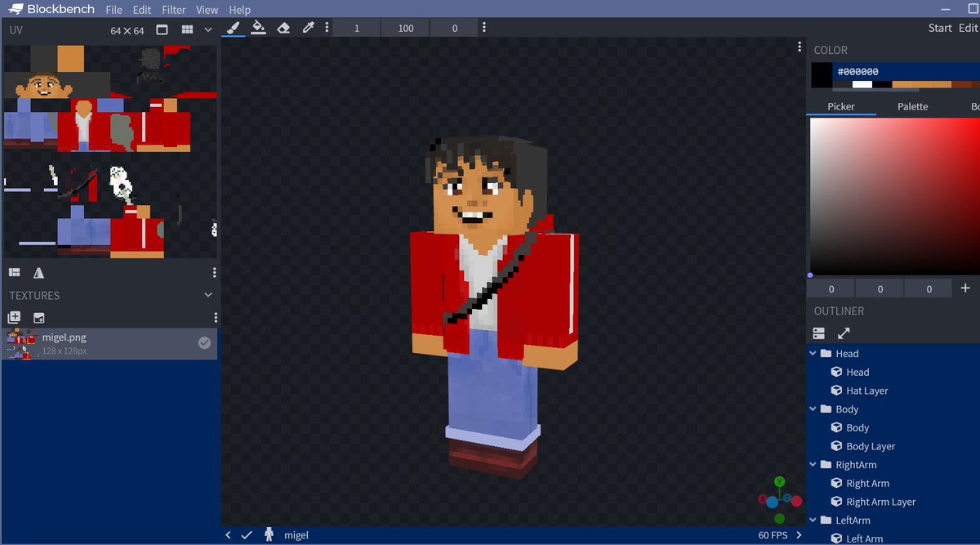Open brush settings three-dot menu after value fields
Image resolution: width=980 pixels, height=545 pixels.
[x=484, y=27]
